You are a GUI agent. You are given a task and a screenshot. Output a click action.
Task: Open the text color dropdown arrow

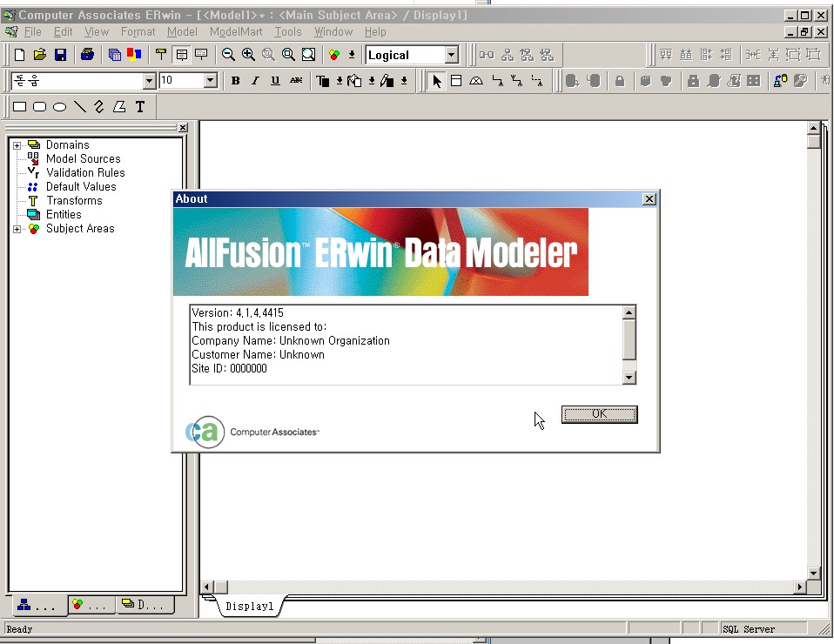pos(340,81)
